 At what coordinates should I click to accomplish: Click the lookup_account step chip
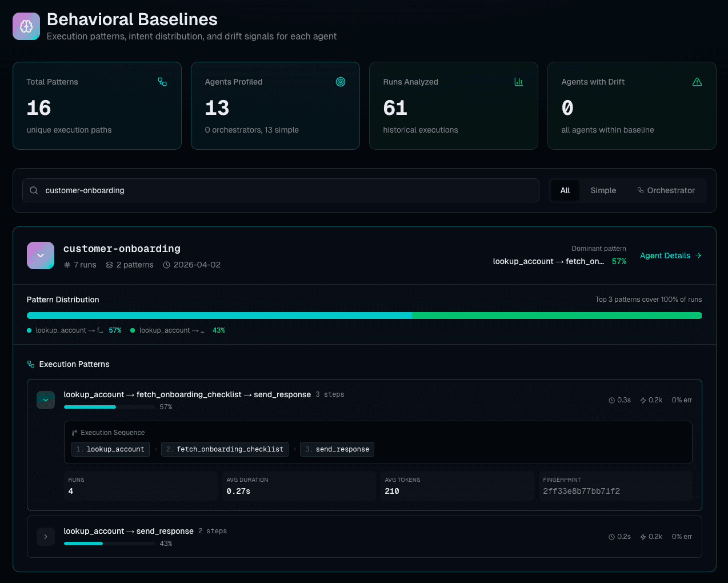110,449
